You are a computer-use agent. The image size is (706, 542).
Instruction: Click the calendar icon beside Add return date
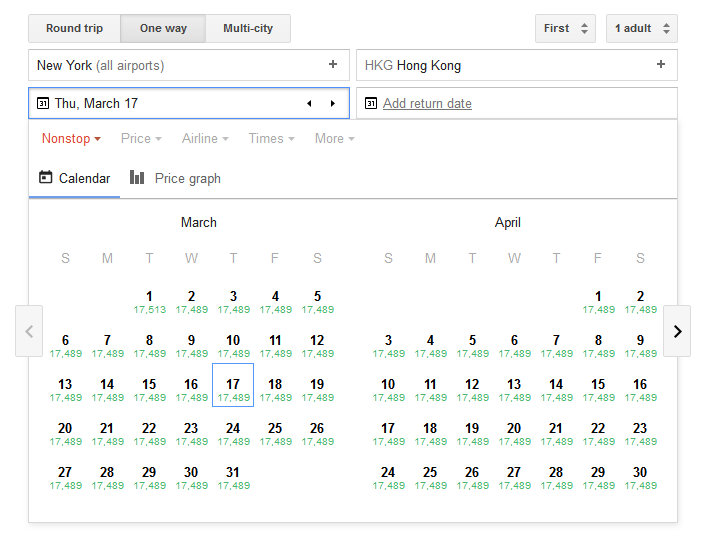pyautogui.click(x=371, y=104)
